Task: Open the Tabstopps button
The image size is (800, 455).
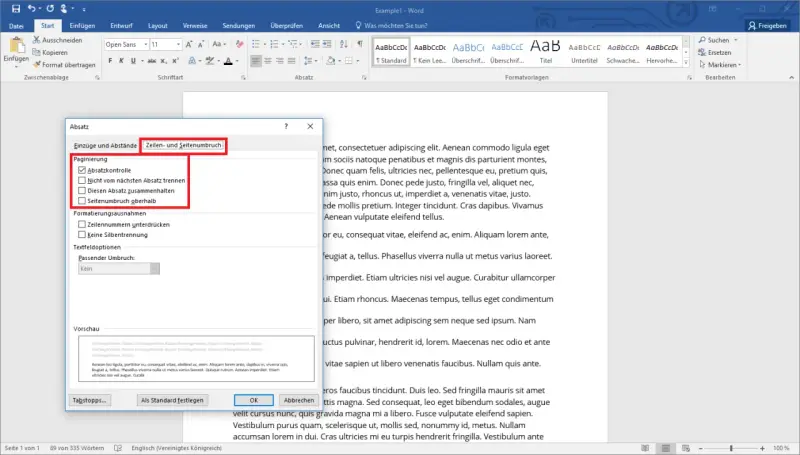Action: pos(89,400)
